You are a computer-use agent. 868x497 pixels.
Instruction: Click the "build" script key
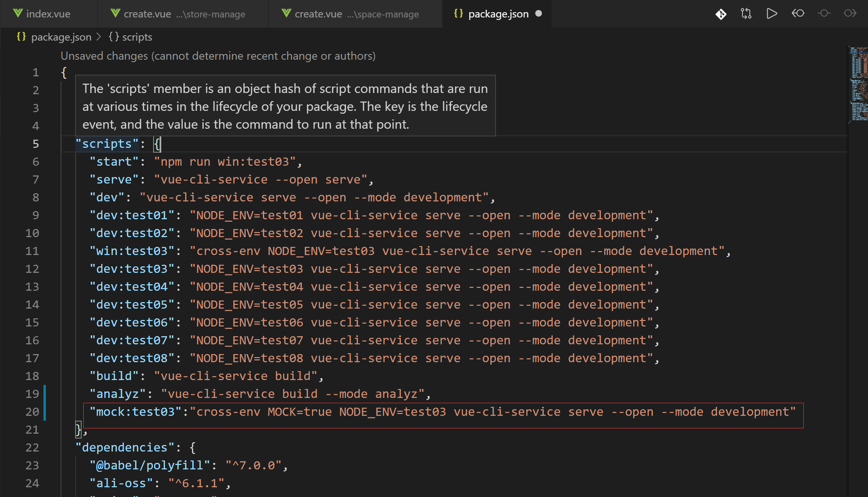[x=114, y=376]
